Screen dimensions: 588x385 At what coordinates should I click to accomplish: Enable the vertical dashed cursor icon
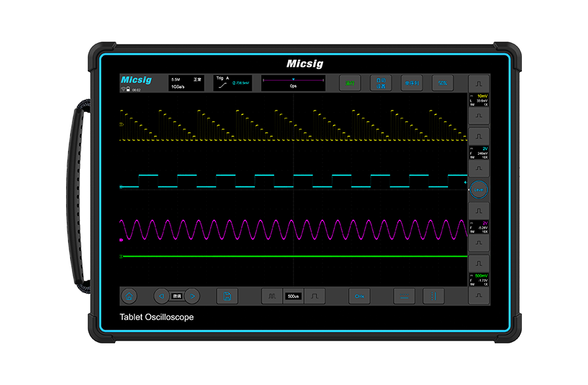coord(433,296)
